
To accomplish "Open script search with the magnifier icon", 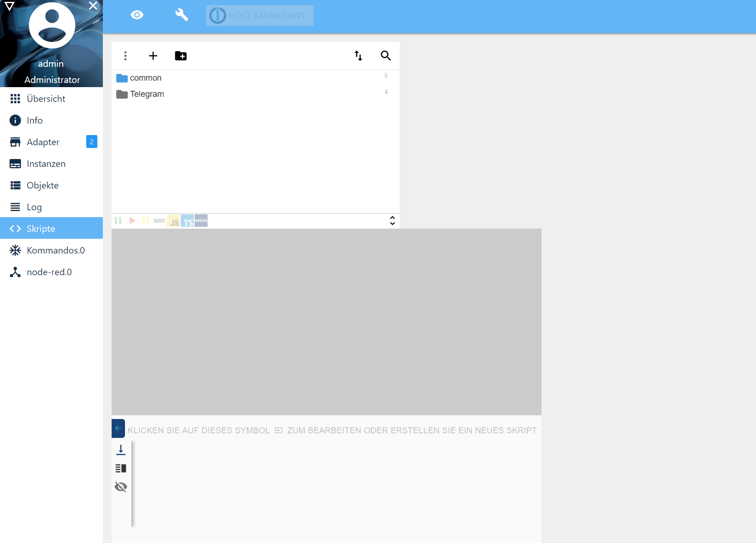I will pos(386,56).
